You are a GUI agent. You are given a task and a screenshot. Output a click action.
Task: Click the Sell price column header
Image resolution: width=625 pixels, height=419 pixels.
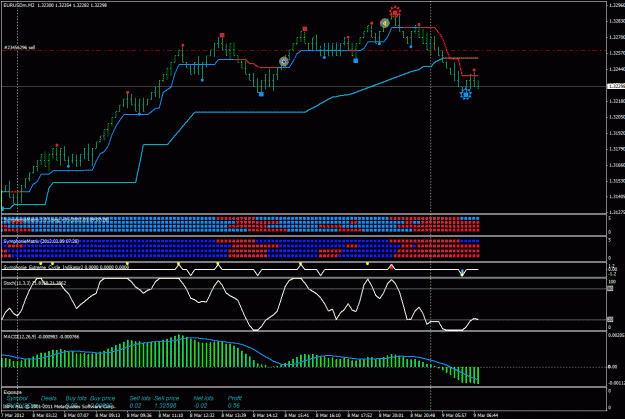click(167, 398)
